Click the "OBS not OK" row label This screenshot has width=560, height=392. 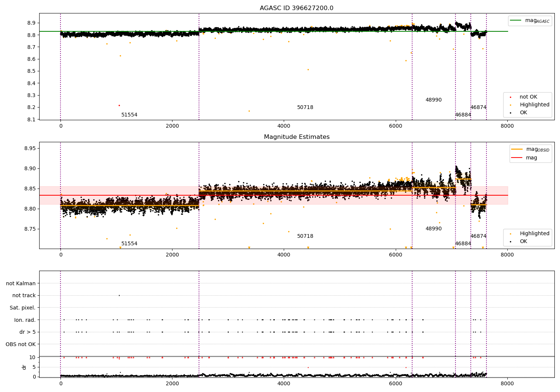(21, 344)
